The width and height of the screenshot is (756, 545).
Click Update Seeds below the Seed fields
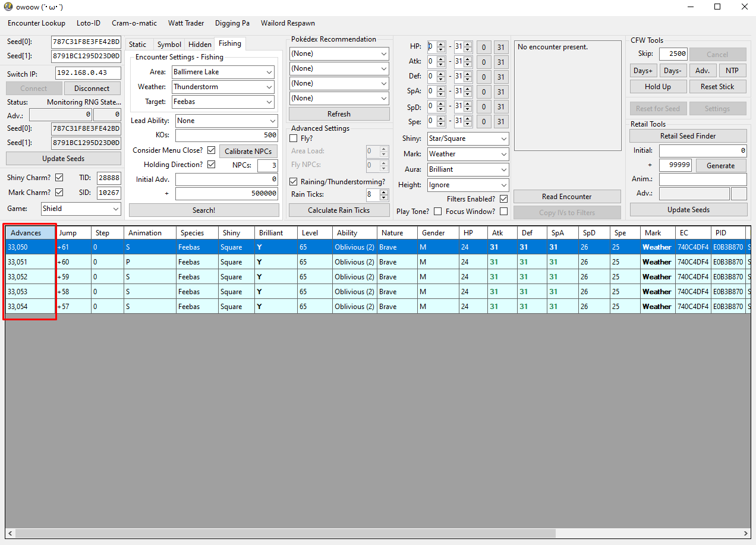point(64,159)
